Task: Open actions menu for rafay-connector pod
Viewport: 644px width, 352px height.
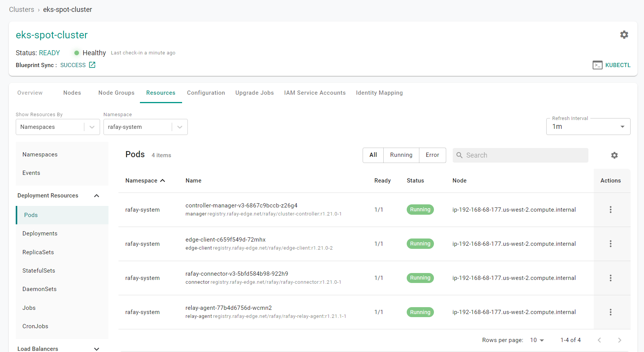Action: pyautogui.click(x=611, y=278)
